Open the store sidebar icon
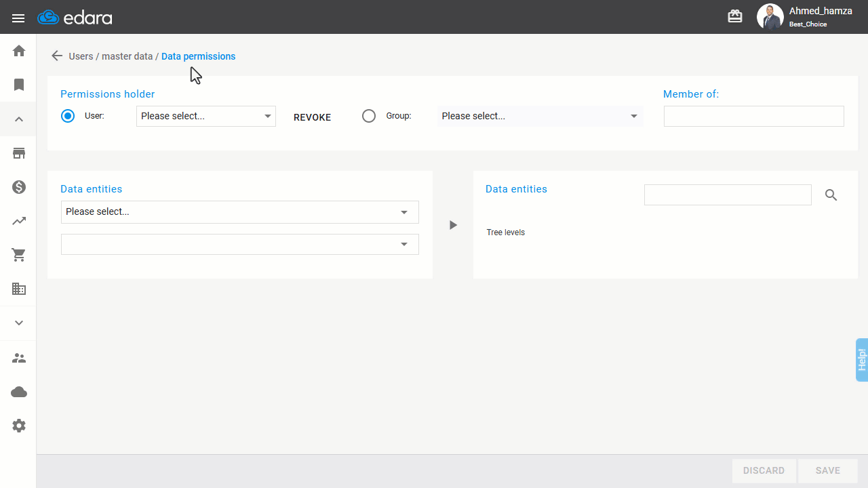Image resolution: width=868 pixels, height=488 pixels. [x=19, y=153]
